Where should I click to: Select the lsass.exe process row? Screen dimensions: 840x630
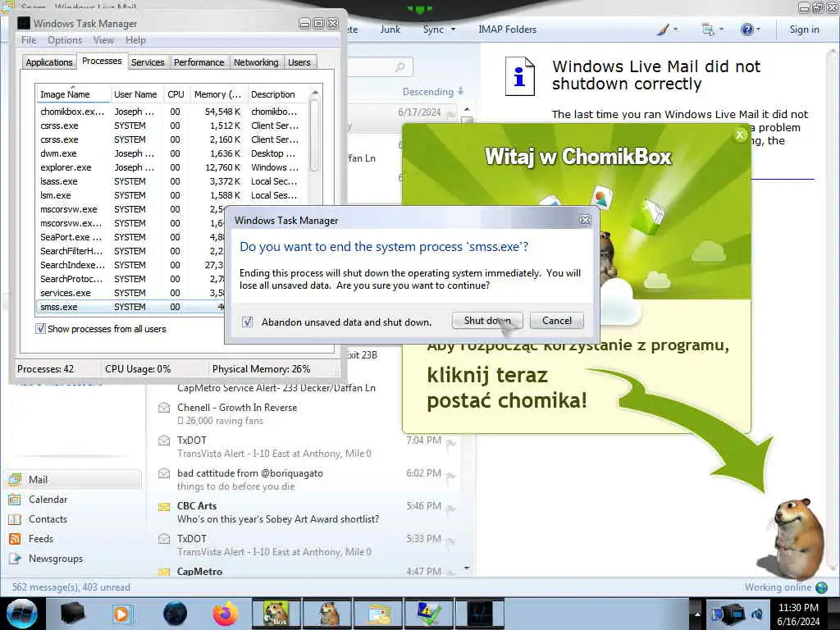click(171, 181)
